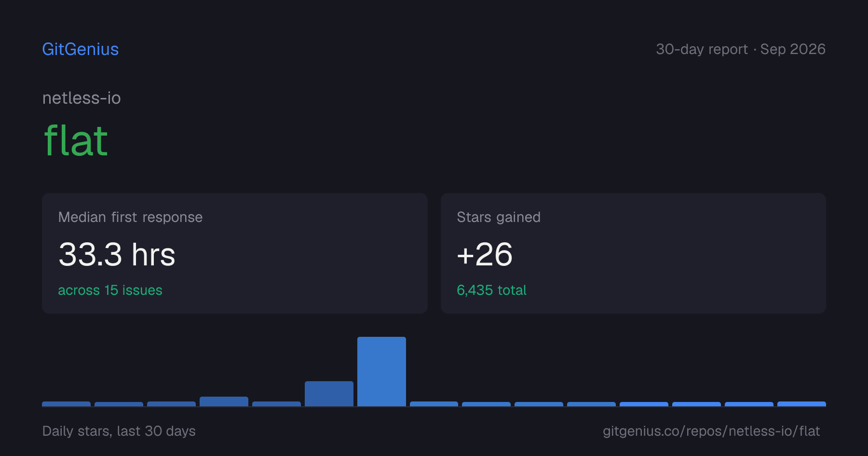Select the across 15 issues text
Image resolution: width=868 pixels, height=456 pixels.
tap(110, 290)
